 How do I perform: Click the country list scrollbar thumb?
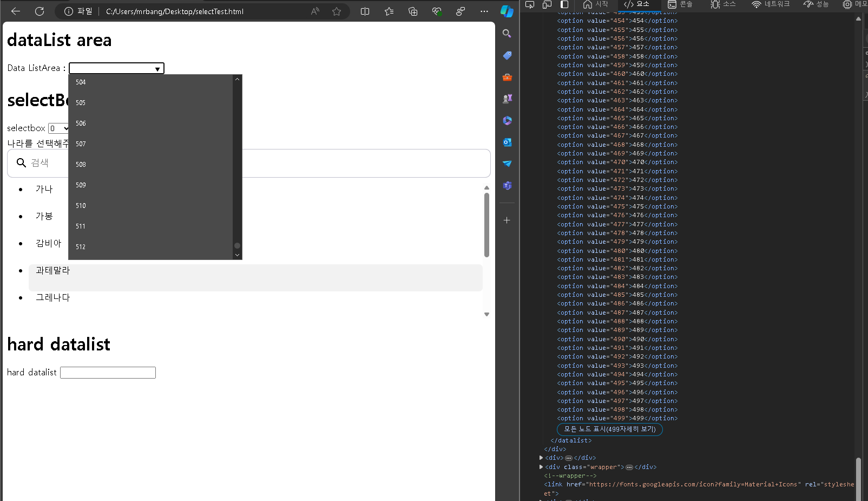click(486, 225)
